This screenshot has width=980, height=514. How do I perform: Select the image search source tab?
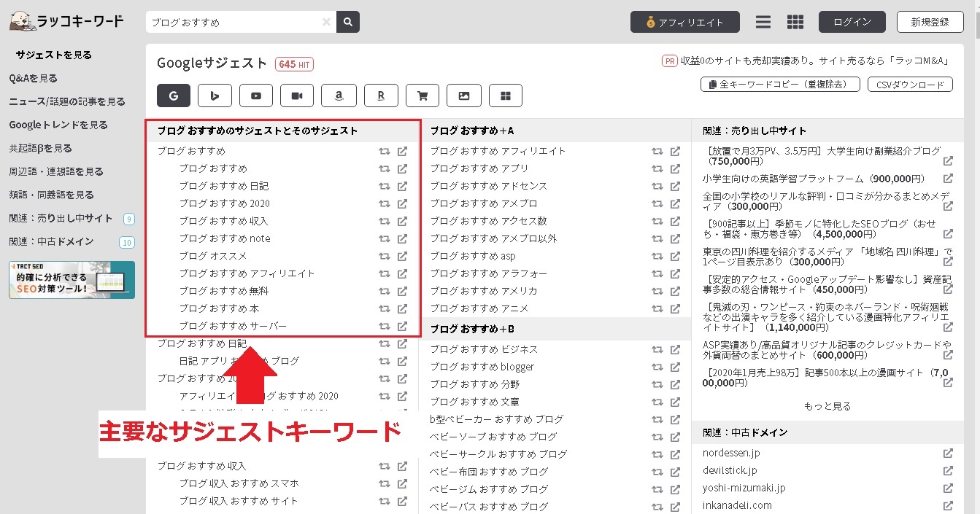(464, 96)
